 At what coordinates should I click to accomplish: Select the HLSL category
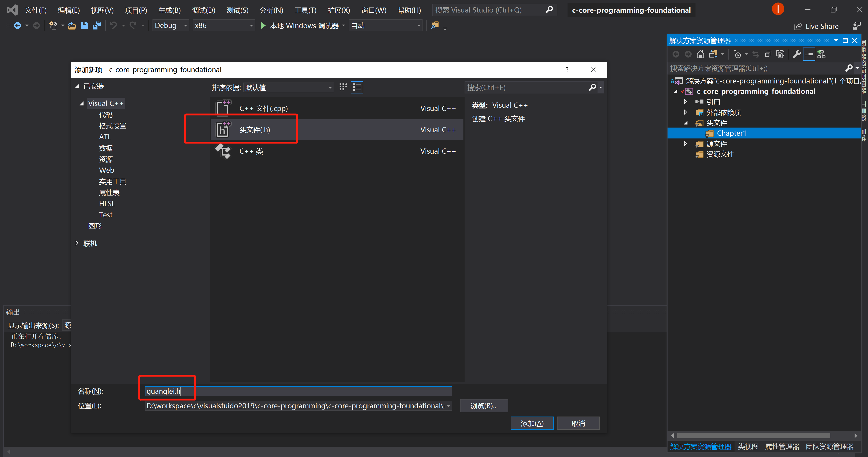pos(107,203)
